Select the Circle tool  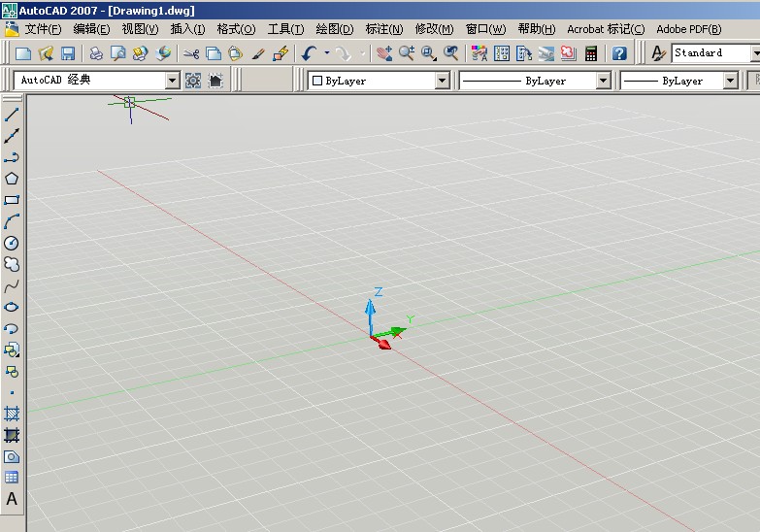click(12, 243)
